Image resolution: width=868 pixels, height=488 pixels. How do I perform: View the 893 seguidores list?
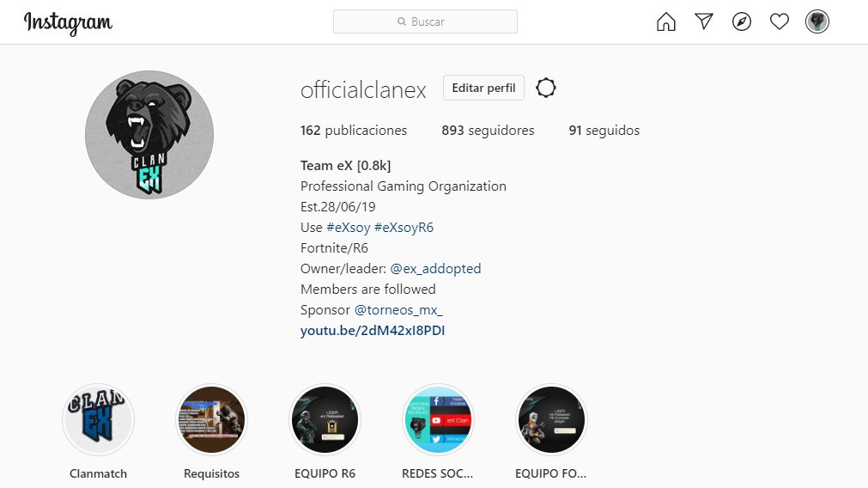(x=488, y=131)
